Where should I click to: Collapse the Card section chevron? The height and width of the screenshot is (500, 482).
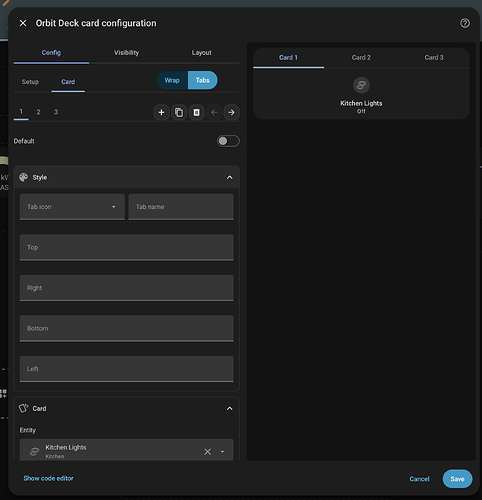(x=230, y=408)
